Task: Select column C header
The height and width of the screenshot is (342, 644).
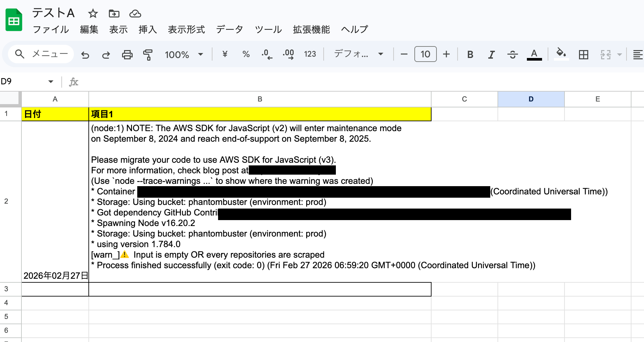Action: [x=465, y=99]
